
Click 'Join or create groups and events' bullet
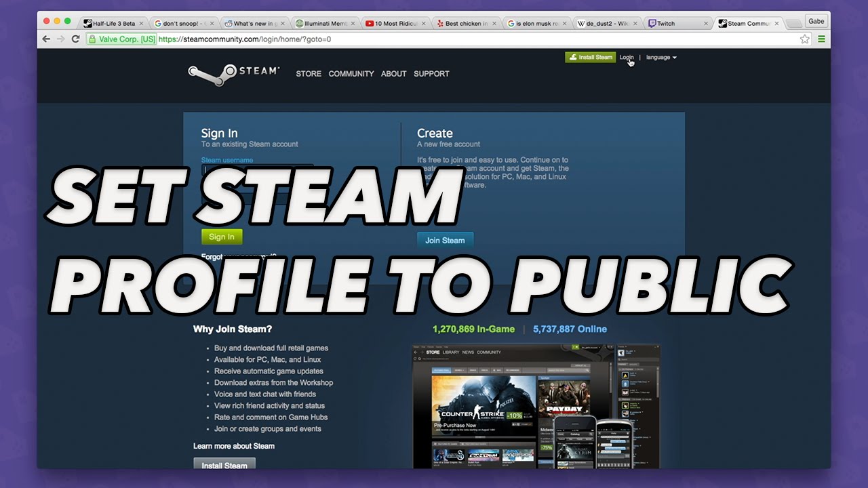tap(268, 429)
